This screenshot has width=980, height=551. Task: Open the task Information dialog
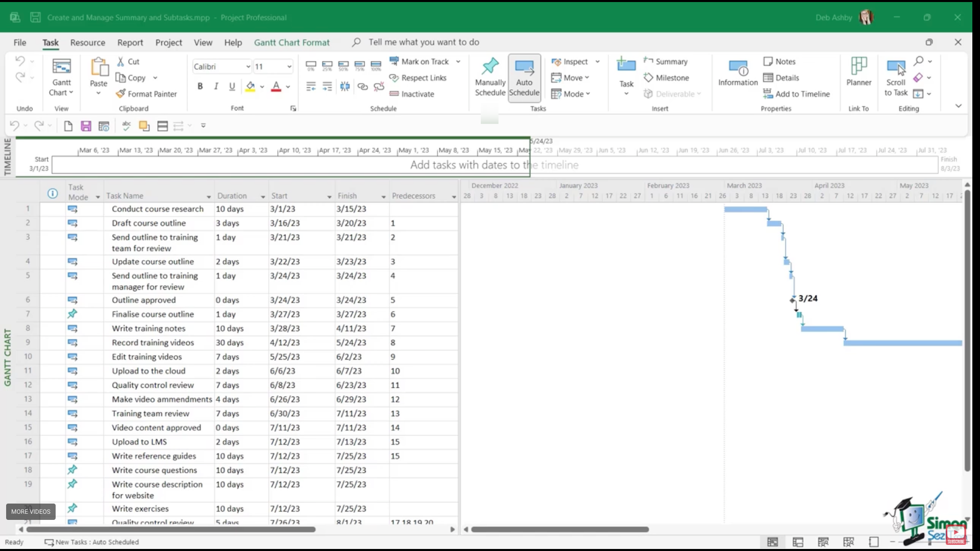click(x=738, y=72)
